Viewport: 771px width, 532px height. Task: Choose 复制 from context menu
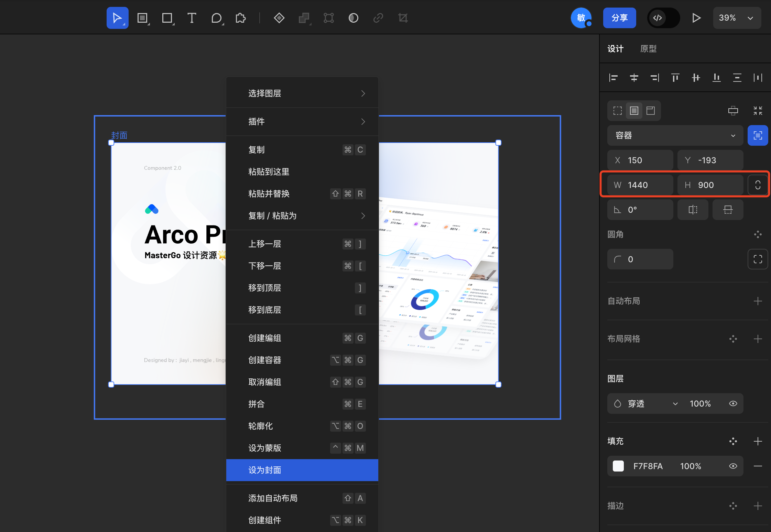click(302, 150)
